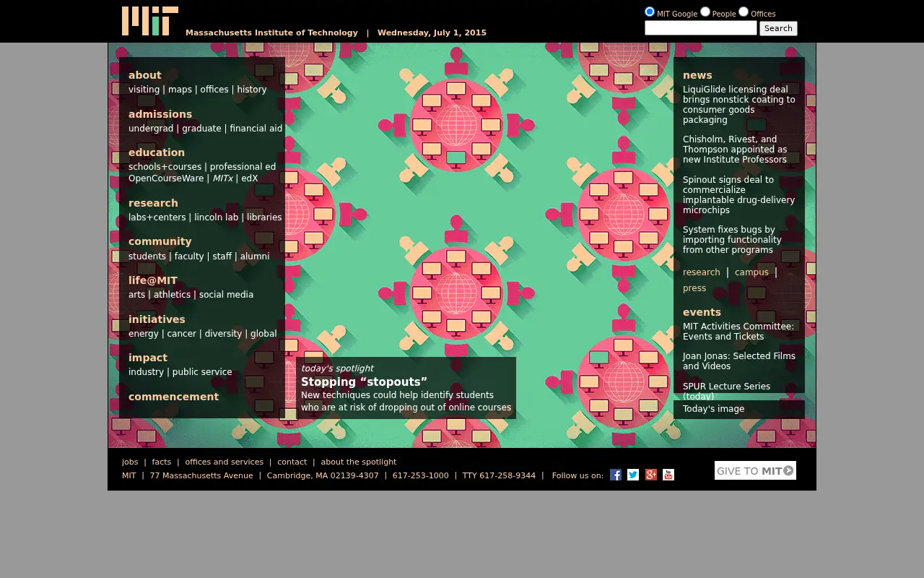Open the education section heading
The width and height of the screenshot is (924, 578).
[x=157, y=152]
